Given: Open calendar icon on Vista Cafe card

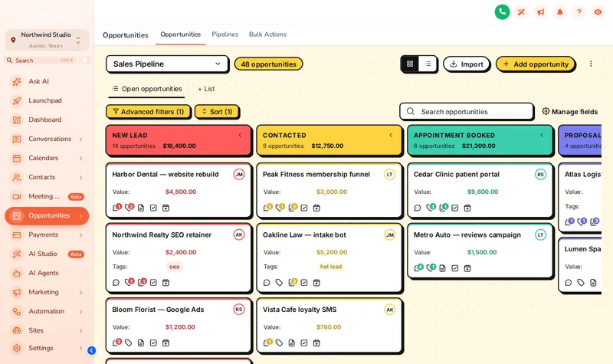Looking at the screenshot, I should pos(316,343).
